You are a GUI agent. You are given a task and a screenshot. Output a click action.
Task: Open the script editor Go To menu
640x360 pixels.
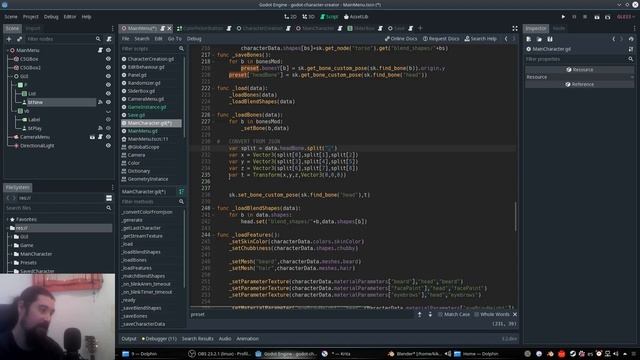(x=175, y=39)
